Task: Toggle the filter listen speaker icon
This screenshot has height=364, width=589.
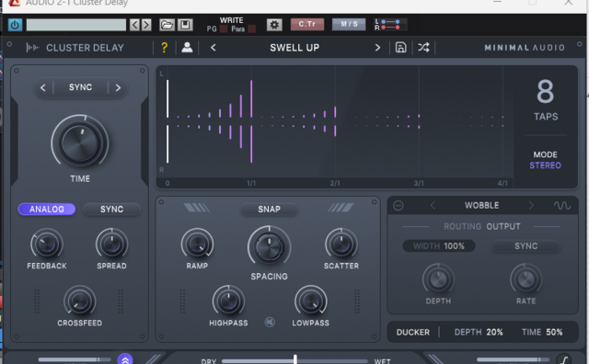Action: tap(270, 323)
